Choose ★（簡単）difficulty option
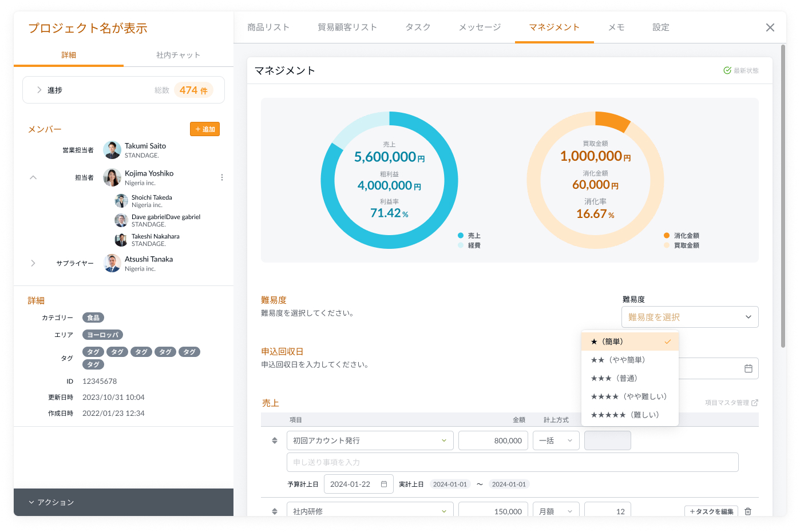Image resolution: width=800 pixels, height=532 pixels. coord(630,342)
